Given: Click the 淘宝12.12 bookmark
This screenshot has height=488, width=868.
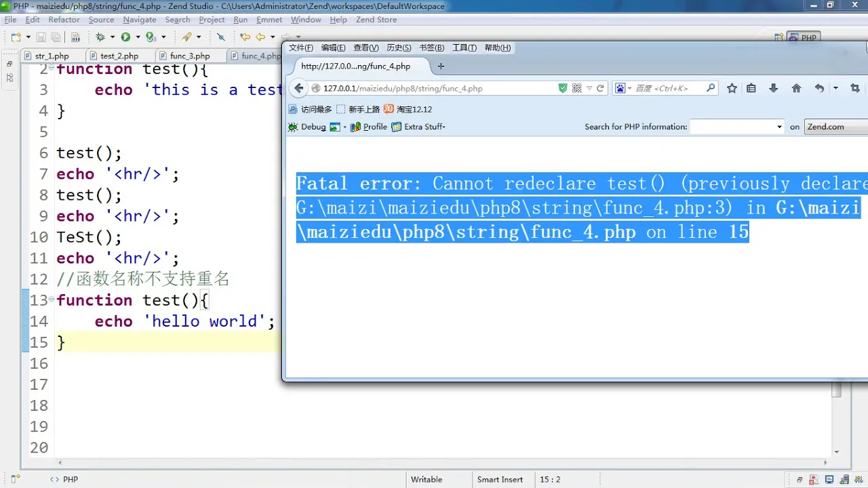Looking at the screenshot, I should pos(408,109).
